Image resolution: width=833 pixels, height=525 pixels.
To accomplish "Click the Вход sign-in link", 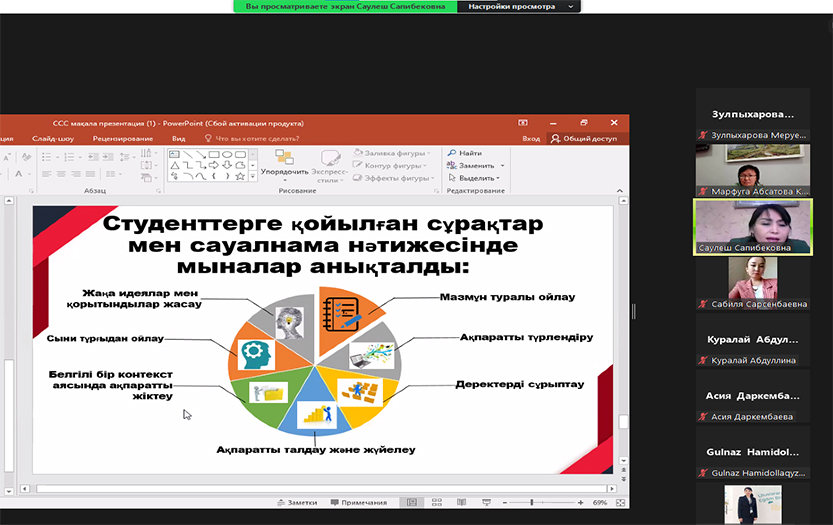I will pos(531,139).
